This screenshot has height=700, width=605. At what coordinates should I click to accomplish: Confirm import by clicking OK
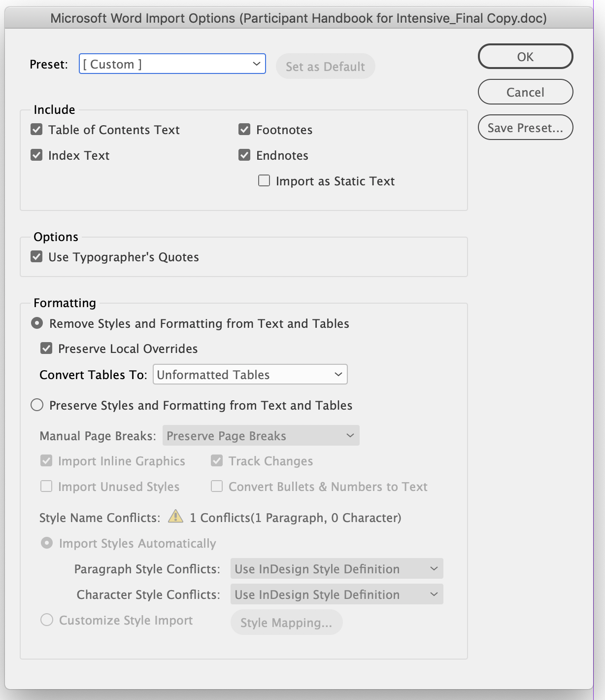pyautogui.click(x=525, y=56)
